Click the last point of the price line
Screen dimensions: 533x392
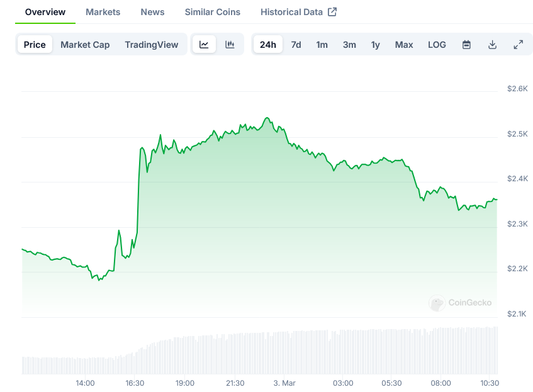(x=497, y=199)
